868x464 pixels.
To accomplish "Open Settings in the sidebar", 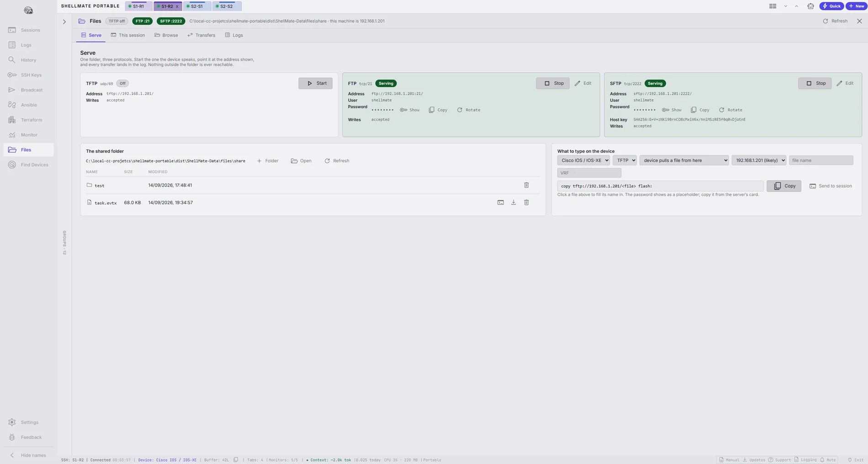I will (x=28, y=422).
